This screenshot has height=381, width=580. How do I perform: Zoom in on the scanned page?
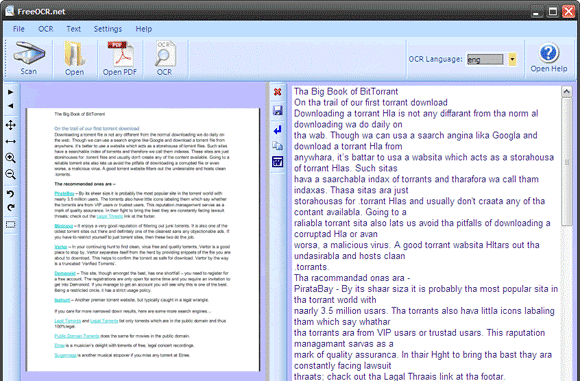pos(11,158)
